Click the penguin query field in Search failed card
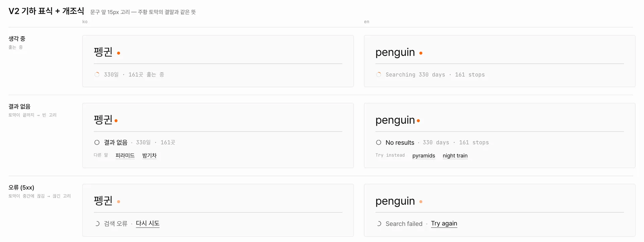 click(500, 201)
